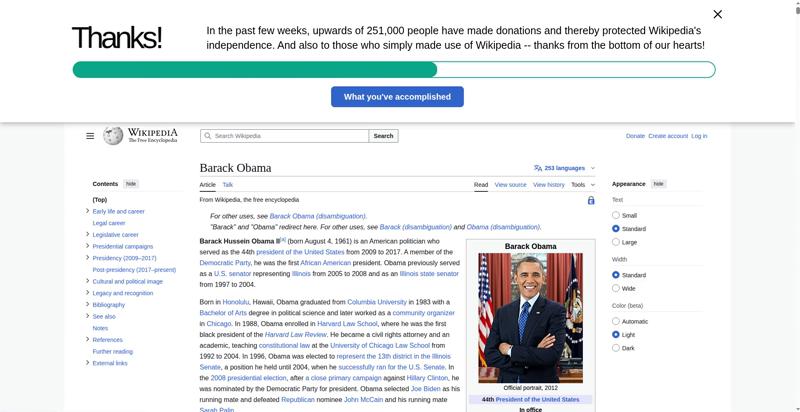This screenshot has height=412, width=800.
Task: Select Large text size option
Action: pyautogui.click(x=616, y=242)
